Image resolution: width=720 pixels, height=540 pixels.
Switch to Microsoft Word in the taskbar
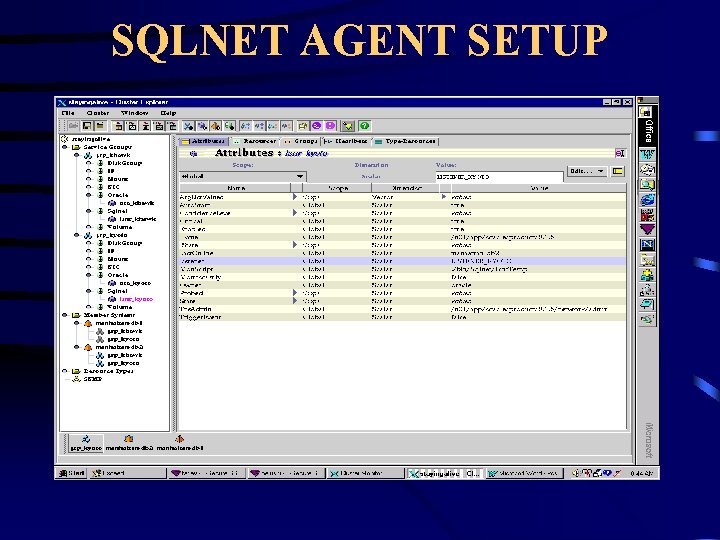point(524,473)
